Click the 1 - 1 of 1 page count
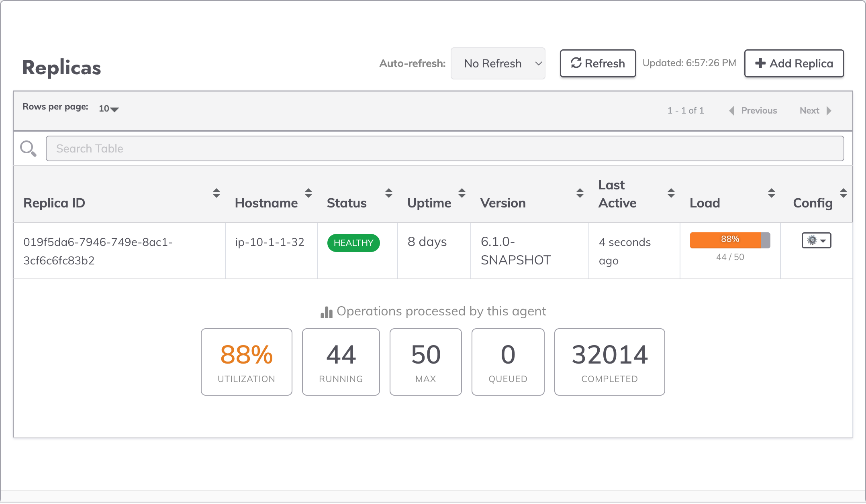Image resolution: width=866 pixels, height=504 pixels. click(x=686, y=111)
